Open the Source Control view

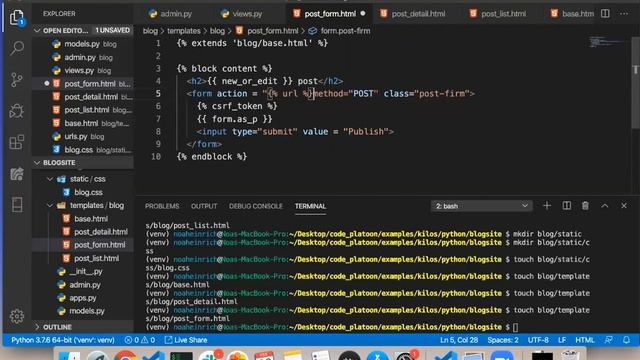click(x=17, y=80)
